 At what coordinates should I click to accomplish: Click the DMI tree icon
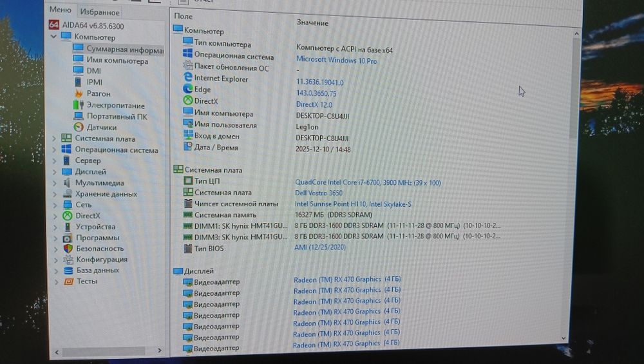coord(79,70)
